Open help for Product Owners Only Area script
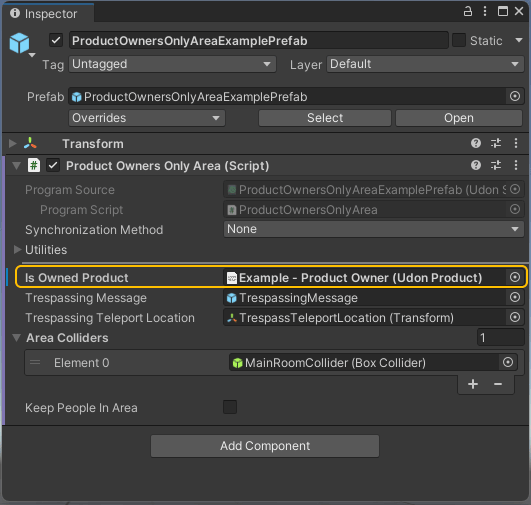The image size is (531, 505). (476, 165)
